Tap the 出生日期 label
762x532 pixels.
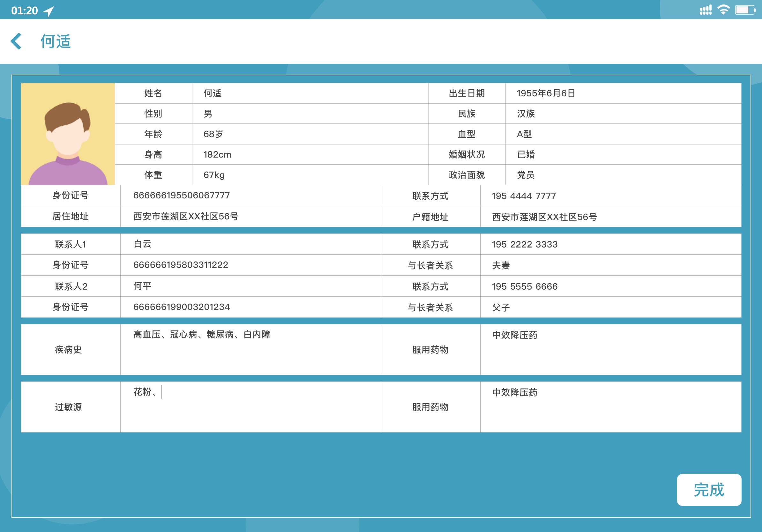tap(467, 93)
